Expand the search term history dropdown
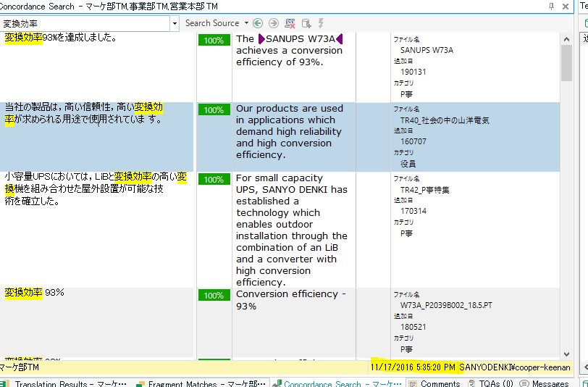 [x=175, y=24]
